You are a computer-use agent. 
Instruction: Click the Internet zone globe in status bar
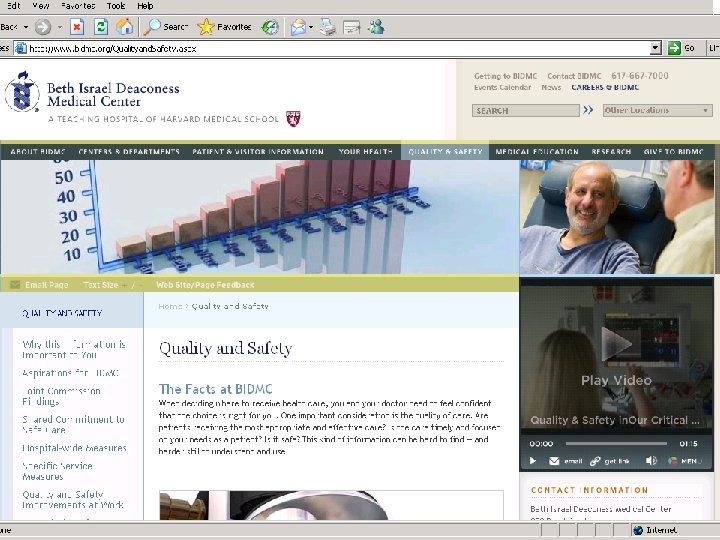[638, 530]
